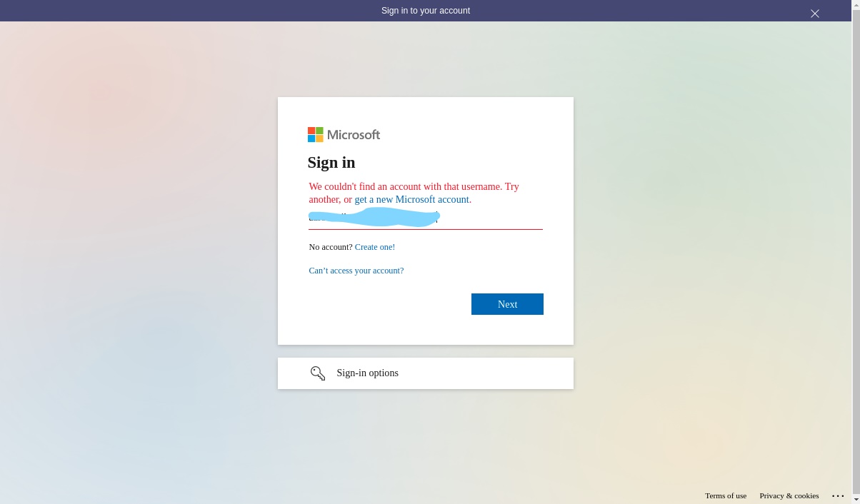
Task: Close the sign-in dialog window
Action: 815,14
